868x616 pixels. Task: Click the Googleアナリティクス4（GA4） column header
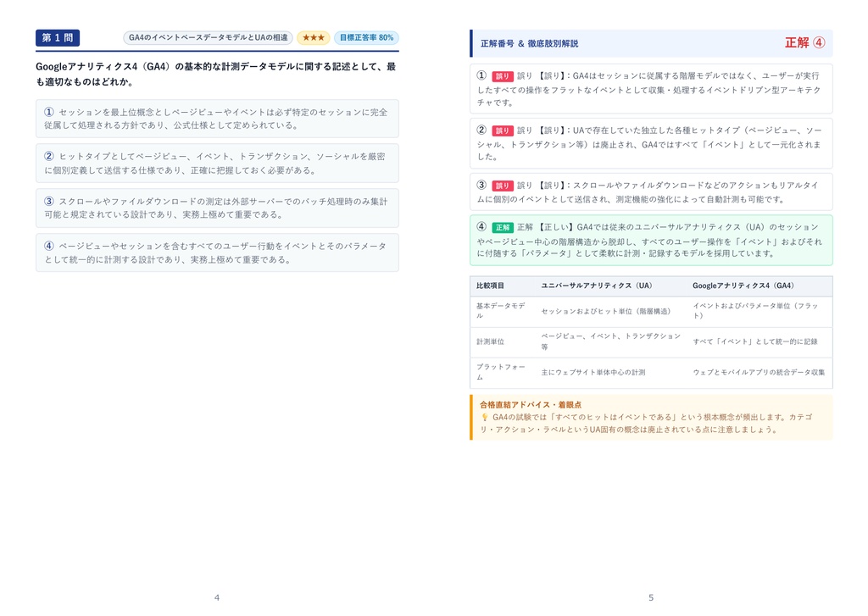[x=743, y=286]
